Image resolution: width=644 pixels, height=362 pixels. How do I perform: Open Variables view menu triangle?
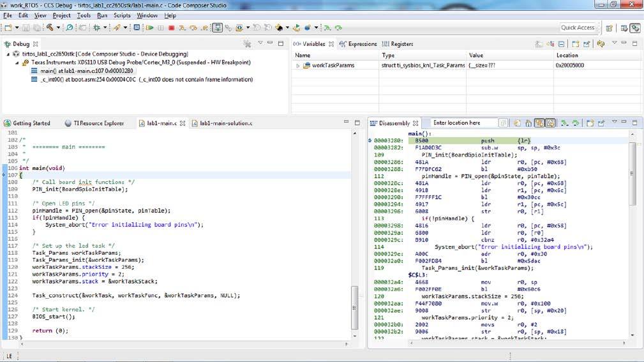(x=615, y=43)
